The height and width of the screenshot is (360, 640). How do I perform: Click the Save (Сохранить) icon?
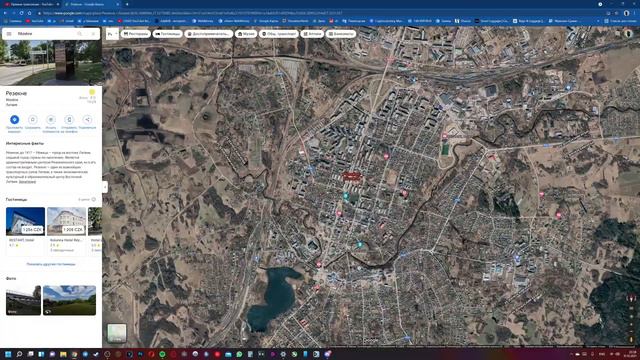click(x=33, y=120)
